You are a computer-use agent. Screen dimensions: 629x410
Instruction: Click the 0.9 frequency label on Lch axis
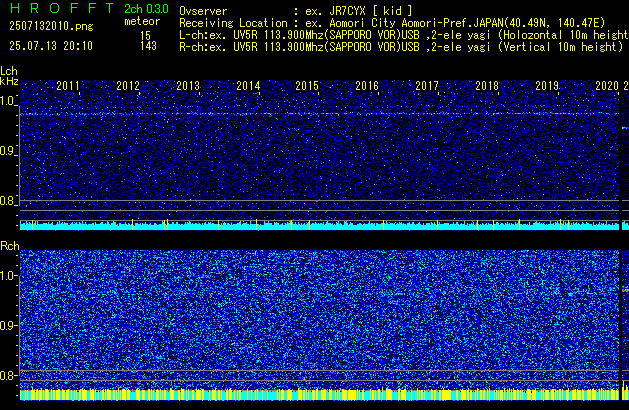click(8, 151)
